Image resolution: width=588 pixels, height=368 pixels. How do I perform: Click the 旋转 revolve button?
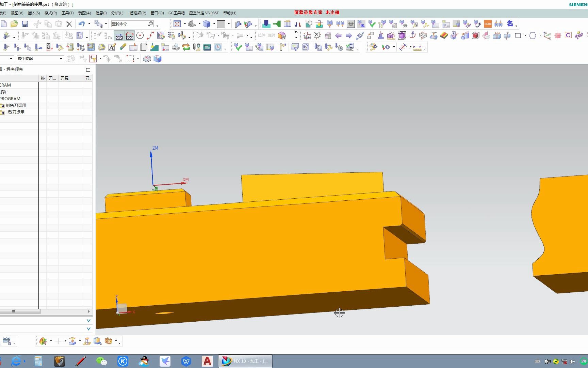pos(271,35)
